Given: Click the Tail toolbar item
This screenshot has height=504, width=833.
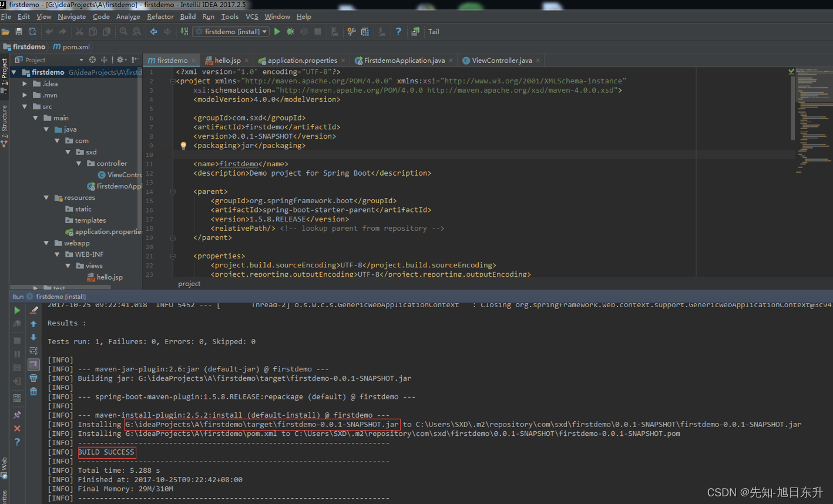Looking at the screenshot, I should click(434, 32).
